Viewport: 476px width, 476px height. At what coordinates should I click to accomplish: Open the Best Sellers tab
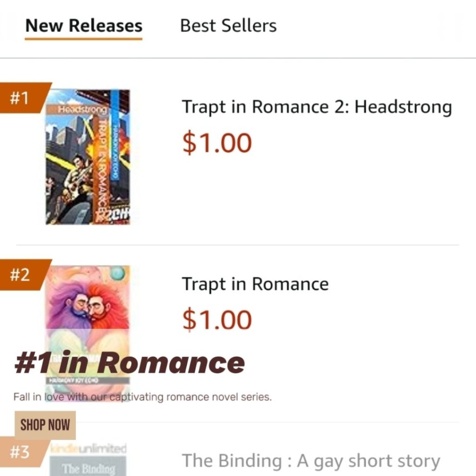pyautogui.click(x=228, y=26)
